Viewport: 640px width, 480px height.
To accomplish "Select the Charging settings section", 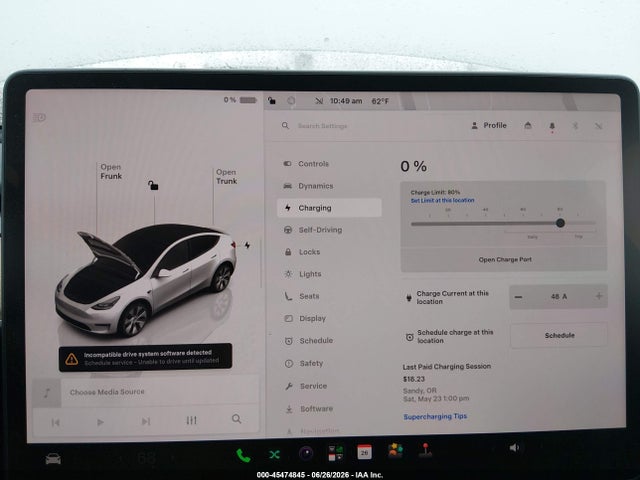I will 329,208.
